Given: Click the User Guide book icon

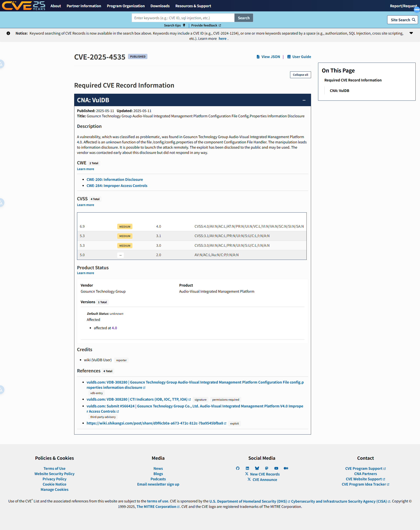Looking at the screenshot, I should coord(289,56).
